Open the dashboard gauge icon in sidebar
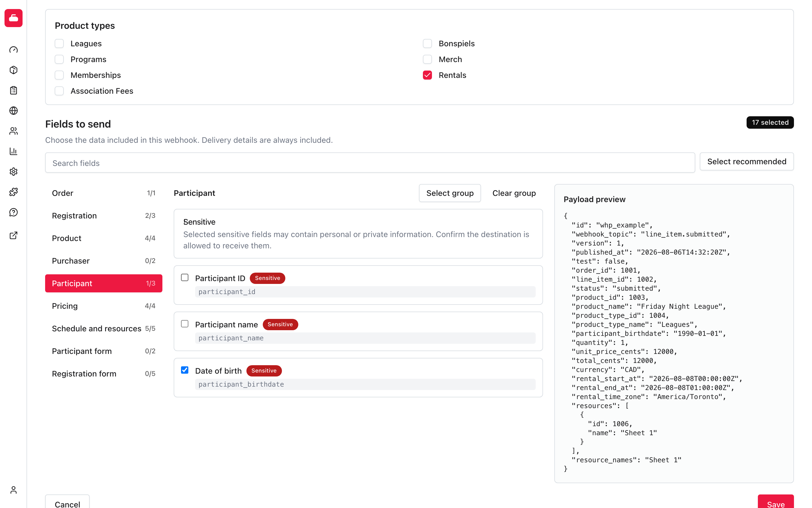The width and height of the screenshot is (812, 508). [14, 50]
